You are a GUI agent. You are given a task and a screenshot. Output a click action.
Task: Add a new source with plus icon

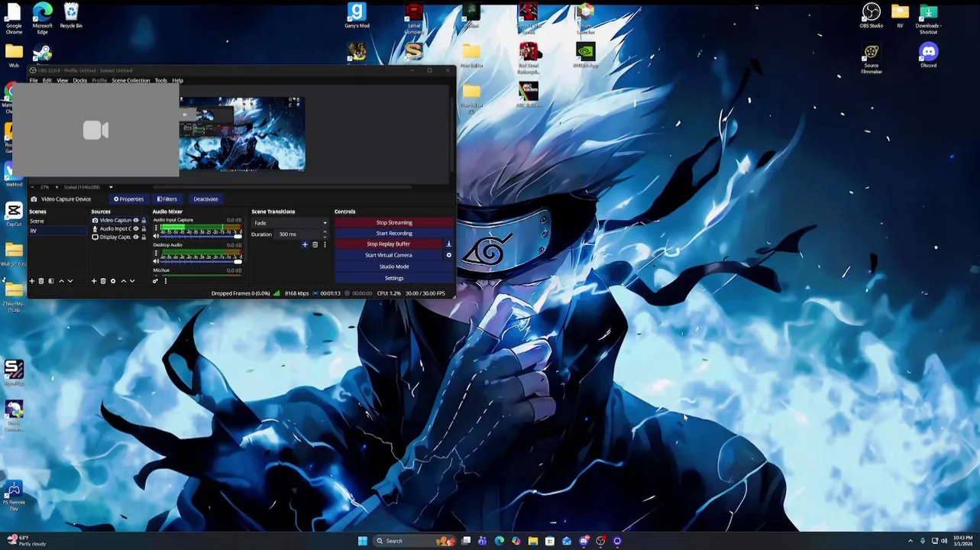tap(94, 281)
